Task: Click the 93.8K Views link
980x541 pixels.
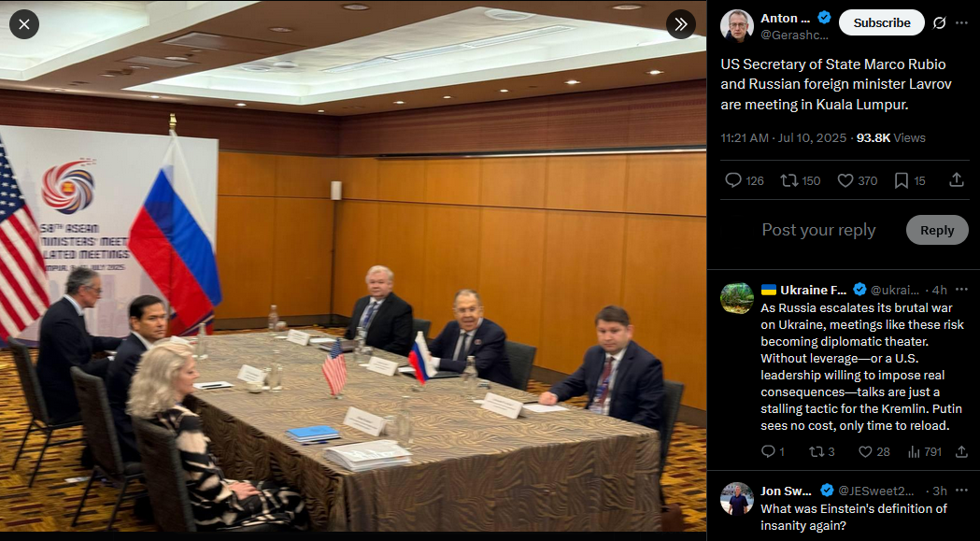Action: pos(890,137)
